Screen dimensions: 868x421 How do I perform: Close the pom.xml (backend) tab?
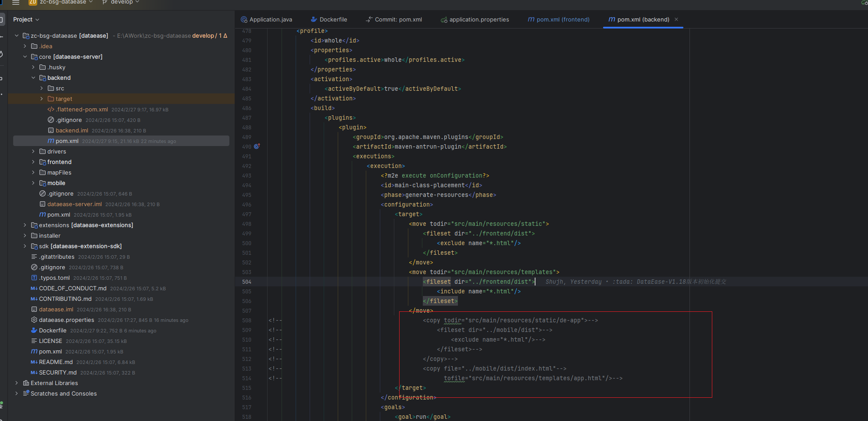[x=676, y=19]
